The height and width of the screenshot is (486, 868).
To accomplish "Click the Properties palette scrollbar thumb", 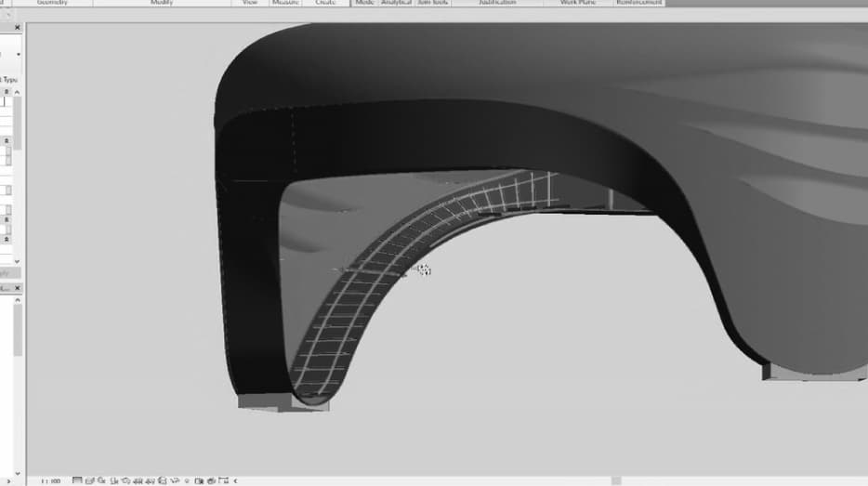I will point(17,123).
